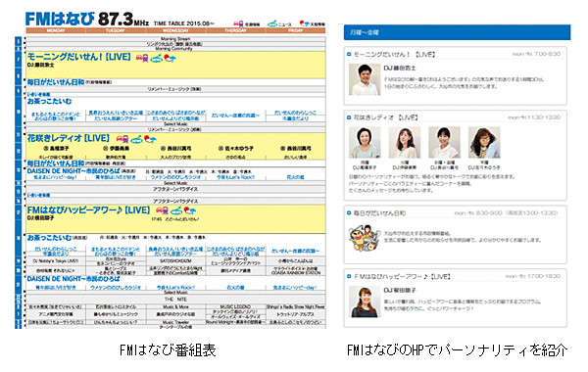Click the DJ photo in the FMはなびハッピーアワー card
The image size is (588, 372).
[365, 302]
